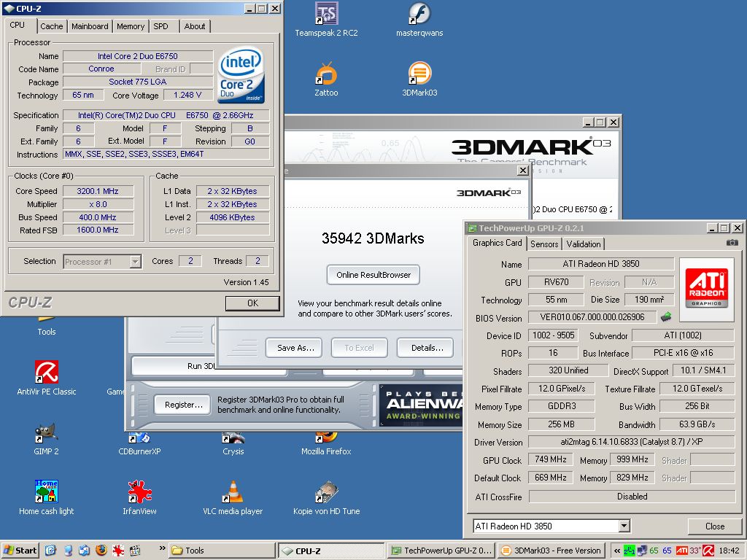
Task: Click the Bus Speed value 400.0 MHz
Action: pos(98,217)
